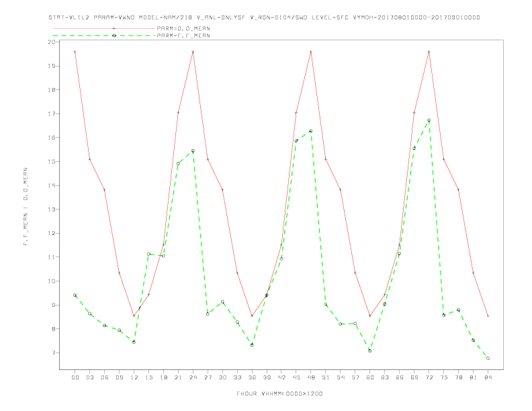Click the circle marker on the green dashed legend line
Viewport: 532px width, 411px height.
(x=114, y=36)
